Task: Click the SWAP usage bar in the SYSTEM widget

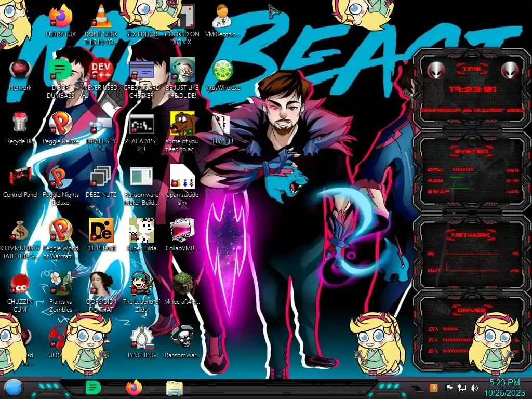Action: click(459, 188)
